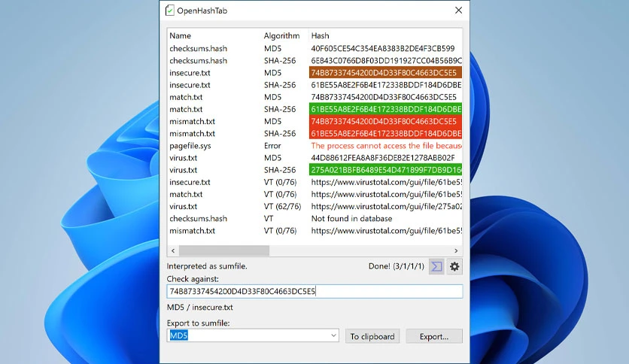The image size is (629, 364).
Task: Select the checksums.hash MD5 row
Action: point(315,48)
